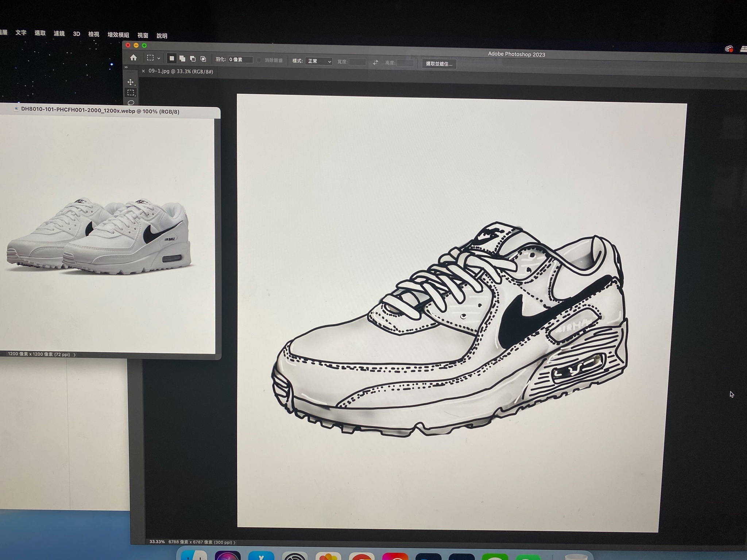The image size is (747, 560).
Task: Open the 增效模組 (Plugins) menu
Action: (118, 35)
